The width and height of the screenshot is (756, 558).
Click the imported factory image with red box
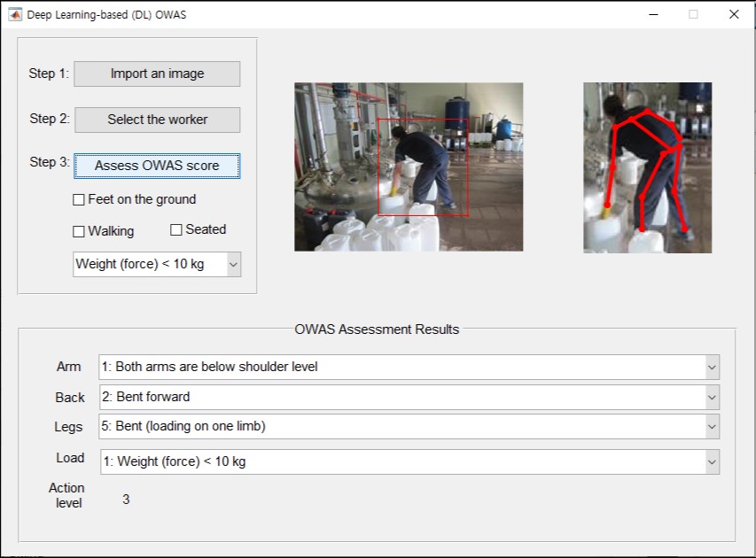[x=409, y=167]
